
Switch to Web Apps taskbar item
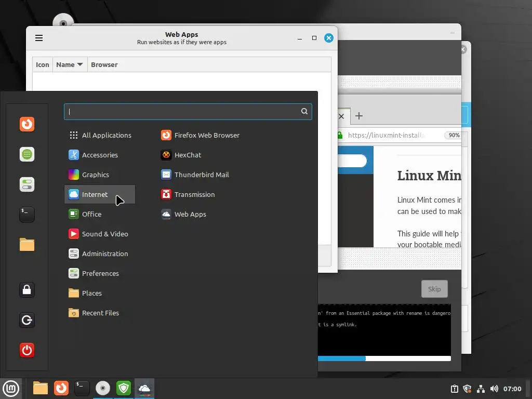[x=144, y=388]
